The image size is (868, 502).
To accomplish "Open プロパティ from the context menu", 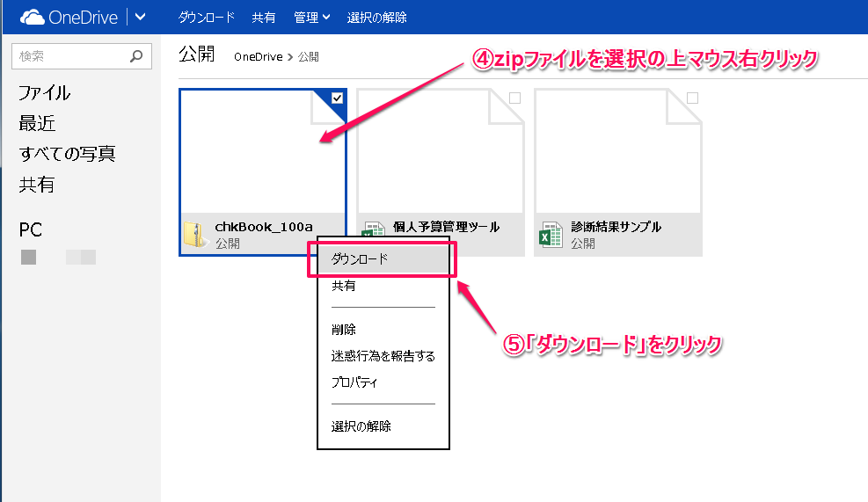I will 354,382.
